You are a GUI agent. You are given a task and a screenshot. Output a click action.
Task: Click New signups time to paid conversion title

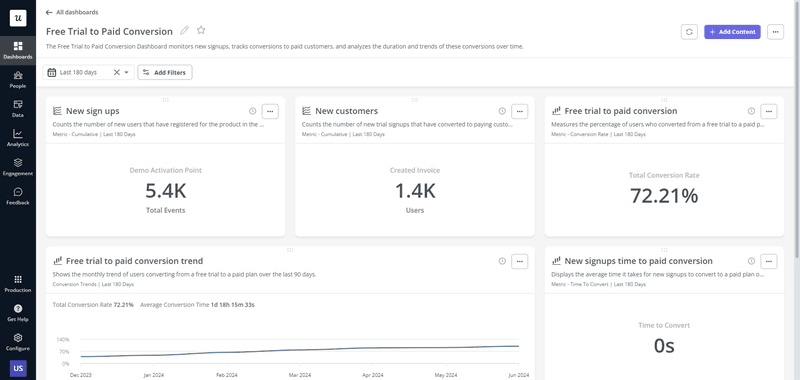(x=638, y=261)
